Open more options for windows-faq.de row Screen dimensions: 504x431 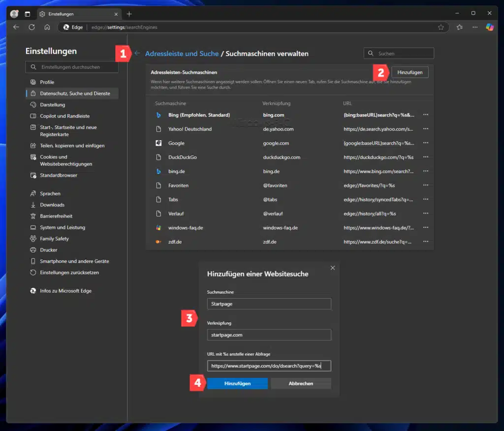pos(426,227)
